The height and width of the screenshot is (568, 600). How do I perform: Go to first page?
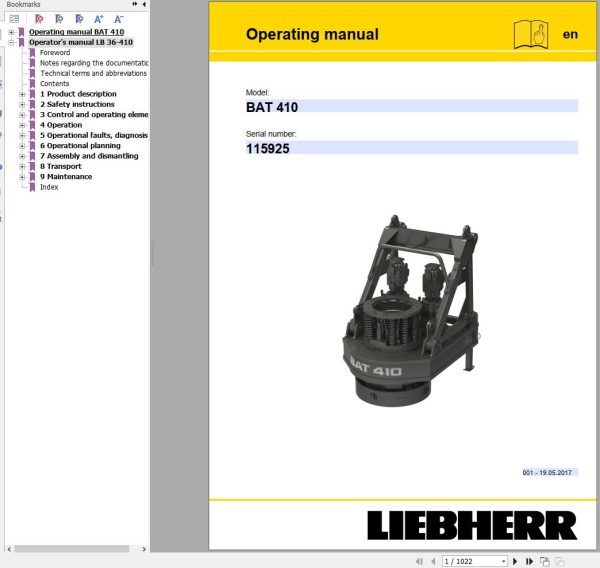point(419,561)
